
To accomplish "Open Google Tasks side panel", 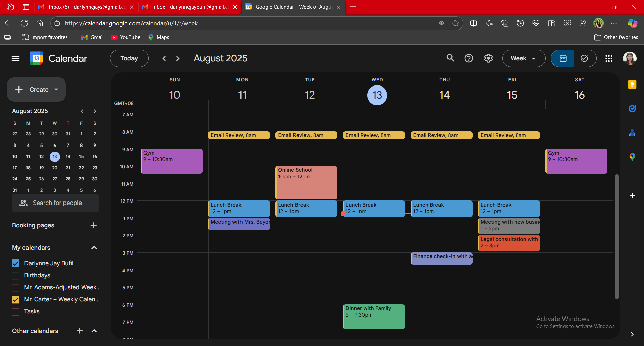I will click(x=632, y=109).
